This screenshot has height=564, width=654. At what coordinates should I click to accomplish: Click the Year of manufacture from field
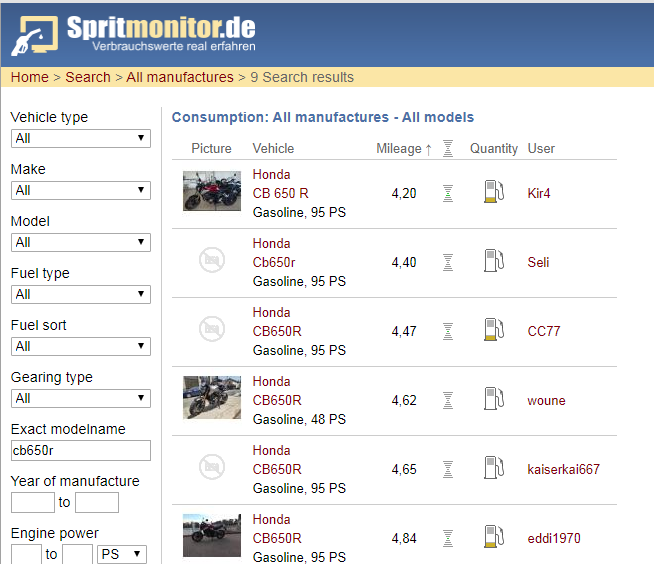[x=33, y=503]
